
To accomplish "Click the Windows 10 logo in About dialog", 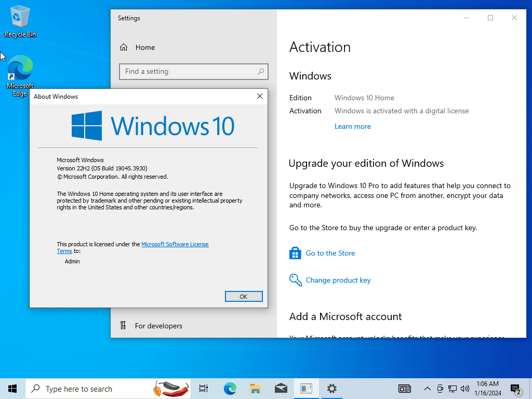I will pos(153,126).
